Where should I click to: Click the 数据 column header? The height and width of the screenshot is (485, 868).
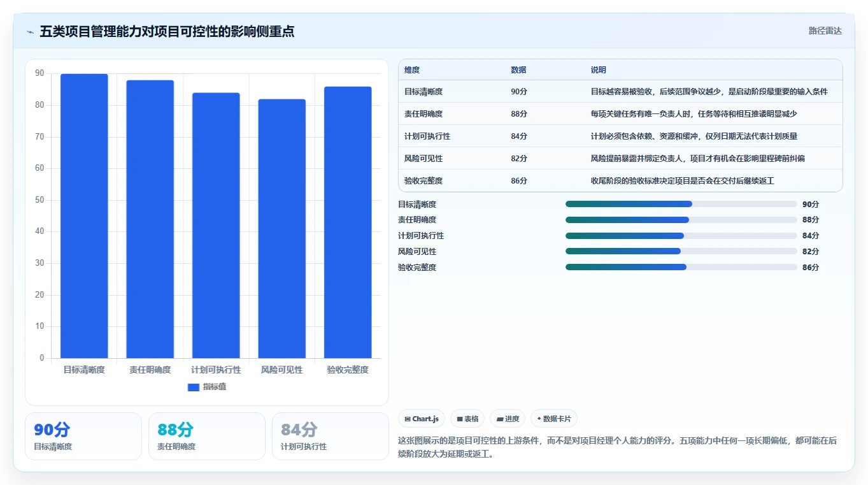tap(518, 70)
